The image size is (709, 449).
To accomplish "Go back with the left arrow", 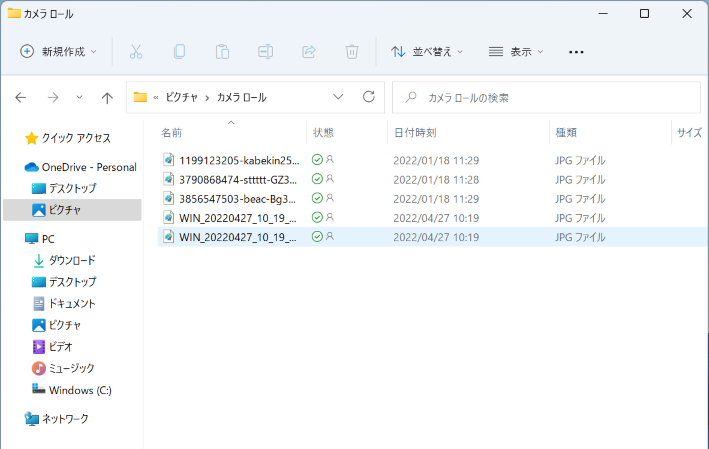I will pyautogui.click(x=21, y=97).
